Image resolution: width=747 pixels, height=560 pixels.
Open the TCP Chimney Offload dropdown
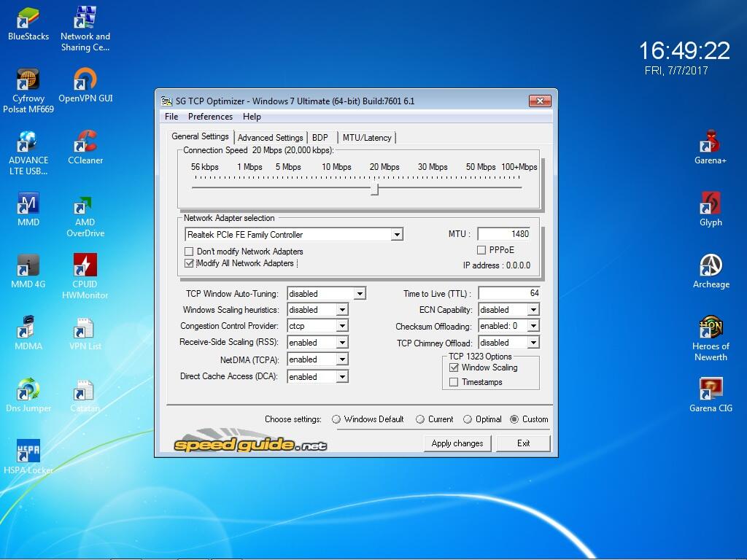pos(533,343)
